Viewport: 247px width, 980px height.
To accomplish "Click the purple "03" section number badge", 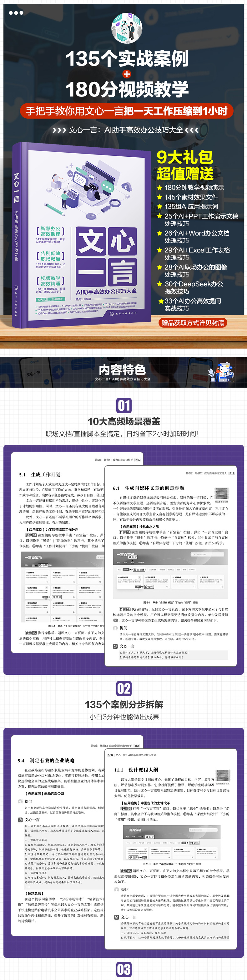I will tap(123, 969).
